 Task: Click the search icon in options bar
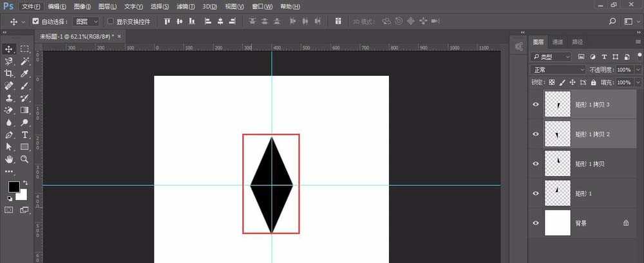(x=612, y=21)
